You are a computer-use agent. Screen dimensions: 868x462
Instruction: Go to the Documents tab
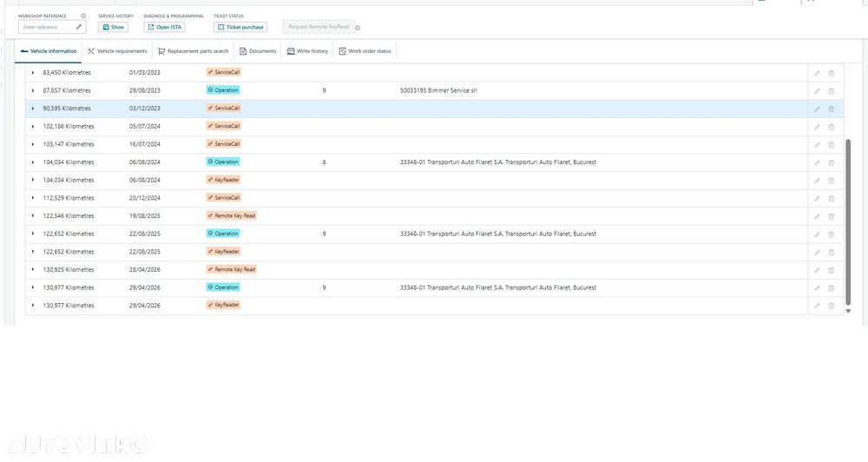[258, 51]
